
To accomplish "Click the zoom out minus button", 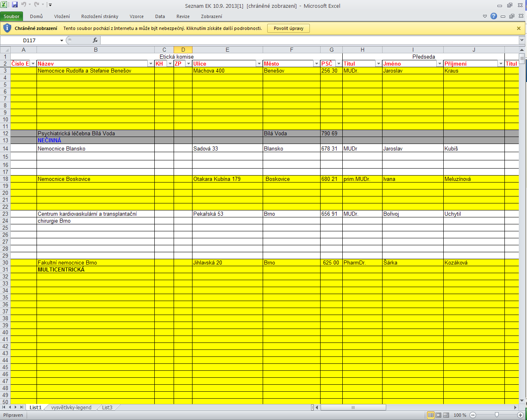I will tap(473, 415).
